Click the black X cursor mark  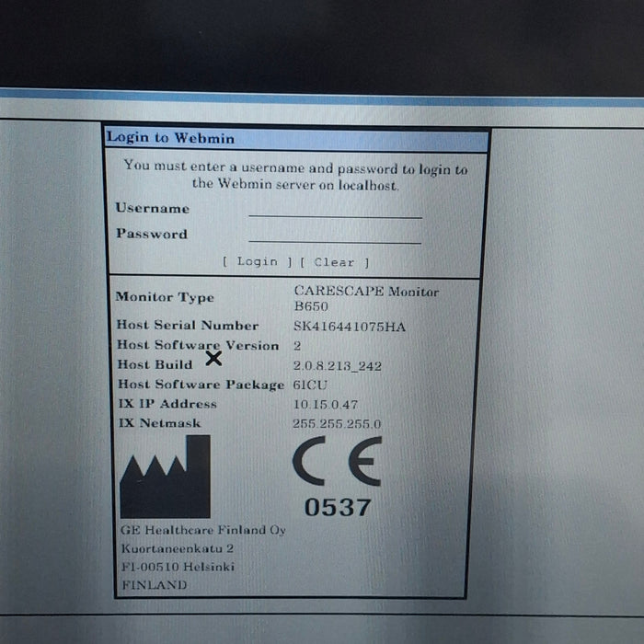point(213,359)
